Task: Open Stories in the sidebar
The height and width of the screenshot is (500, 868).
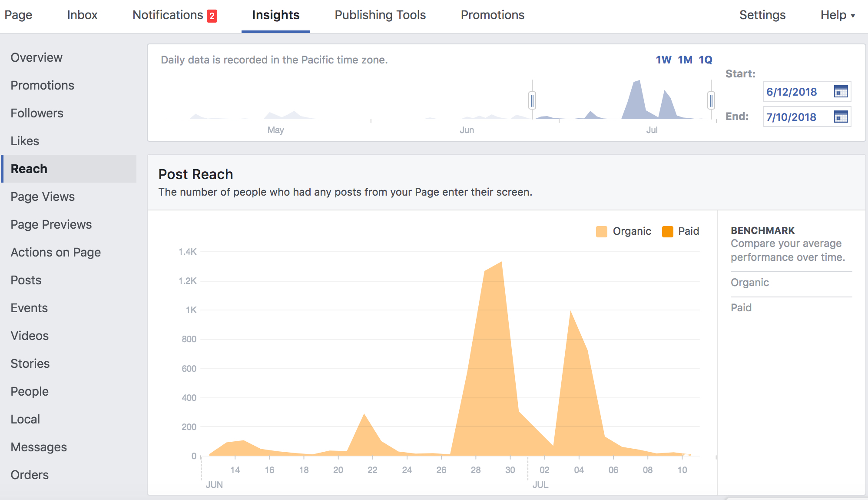Action: pos(30,363)
